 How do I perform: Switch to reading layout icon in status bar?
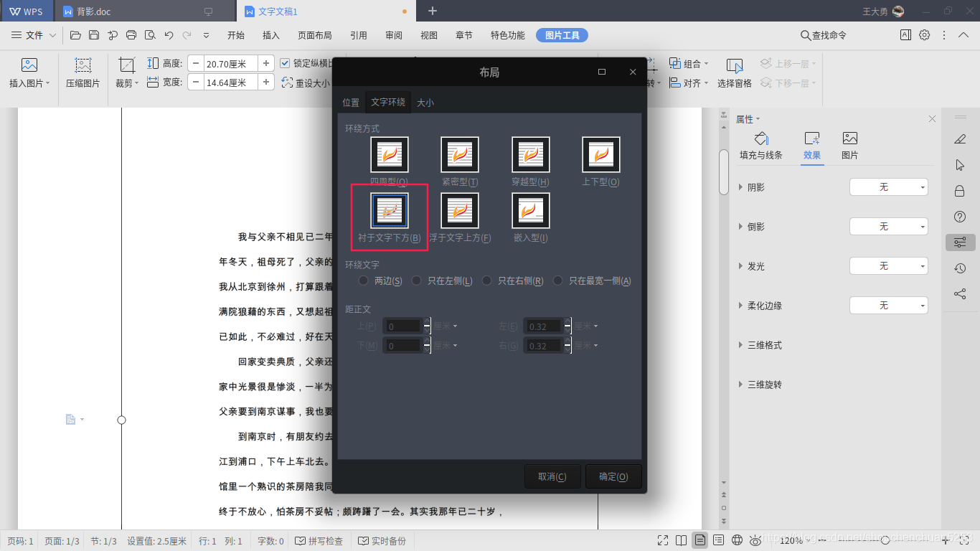pyautogui.click(x=682, y=540)
